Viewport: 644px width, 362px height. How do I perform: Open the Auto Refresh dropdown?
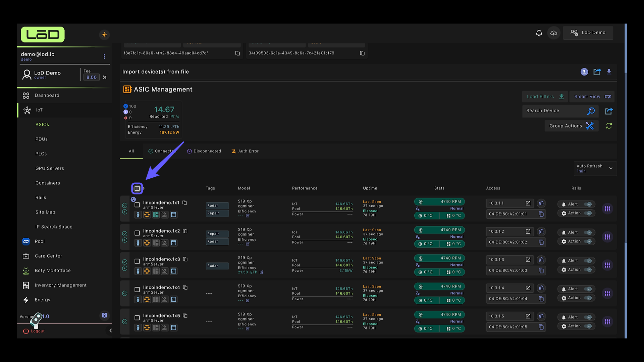[x=595, y=168]
